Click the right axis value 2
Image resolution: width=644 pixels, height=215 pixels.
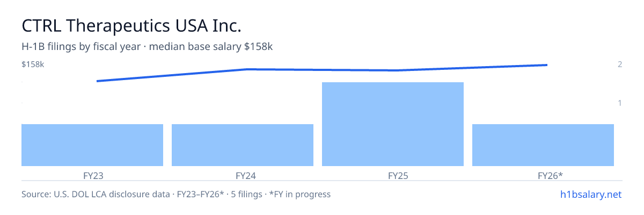point(620,64)
